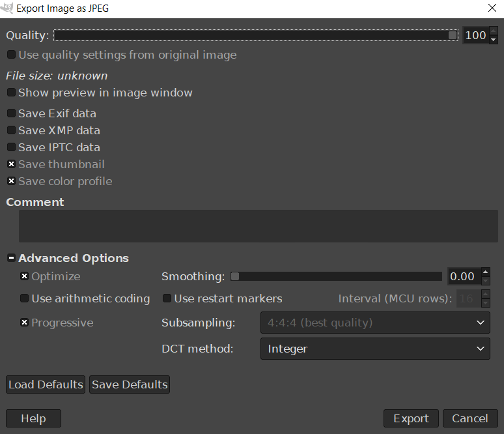The image size is (504, 434).
Task: Turn on Use restart markers
Action: tap(167, 298)
